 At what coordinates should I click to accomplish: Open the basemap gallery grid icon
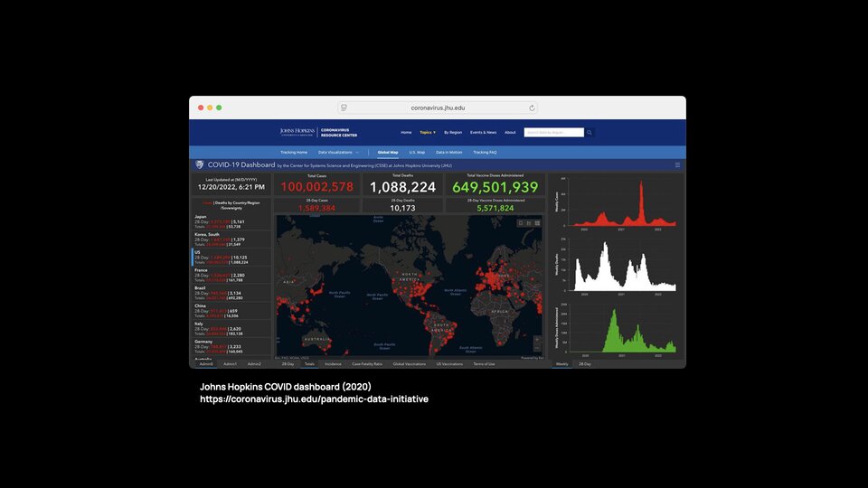[x=537, y=223]
